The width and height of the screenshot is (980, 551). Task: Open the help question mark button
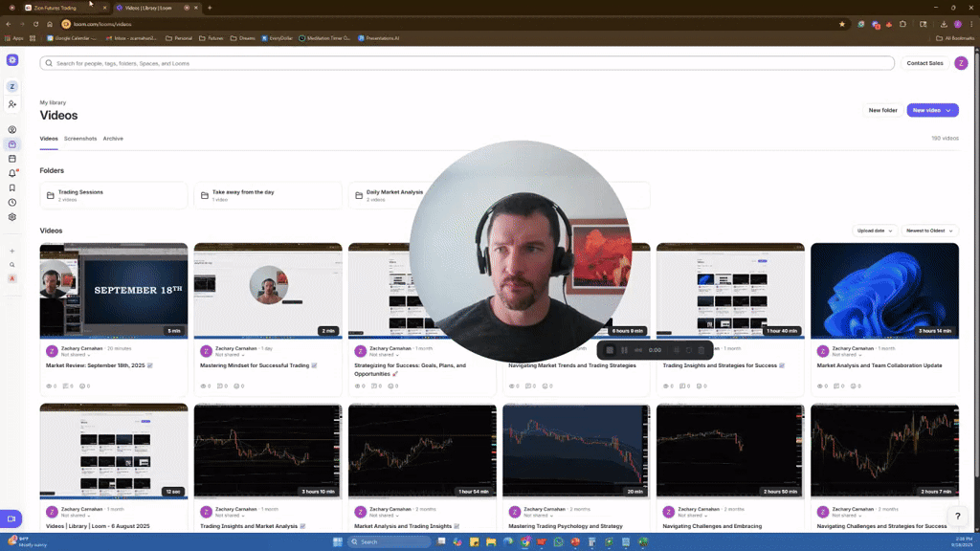tap(957, 516)
